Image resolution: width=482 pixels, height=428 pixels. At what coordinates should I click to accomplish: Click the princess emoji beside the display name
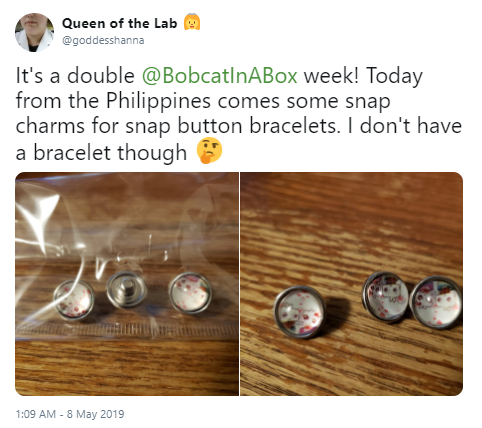tap(192, 22)
